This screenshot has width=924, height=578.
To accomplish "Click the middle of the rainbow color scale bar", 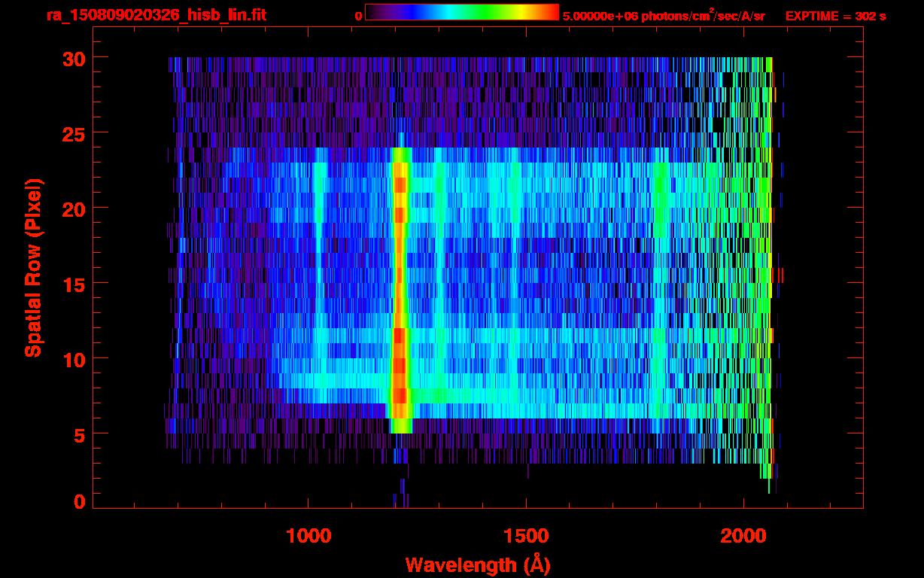I will pos(461,12).
